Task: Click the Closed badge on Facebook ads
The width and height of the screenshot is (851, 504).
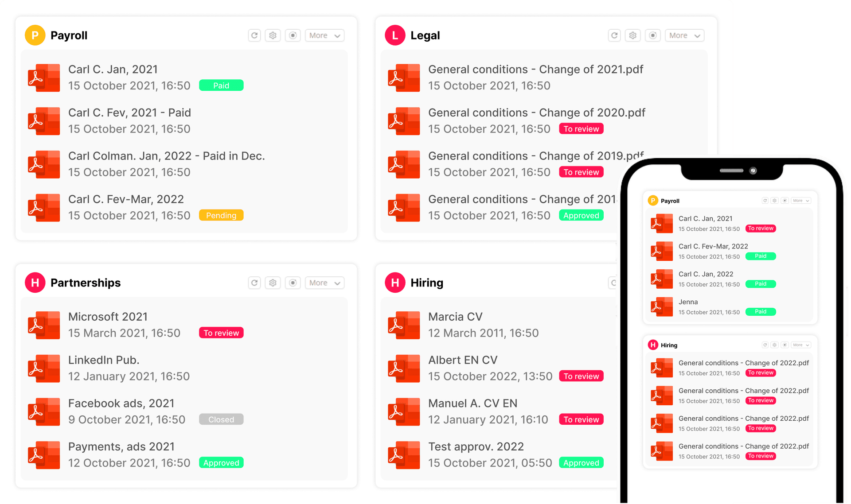Action: coord(221,419)
